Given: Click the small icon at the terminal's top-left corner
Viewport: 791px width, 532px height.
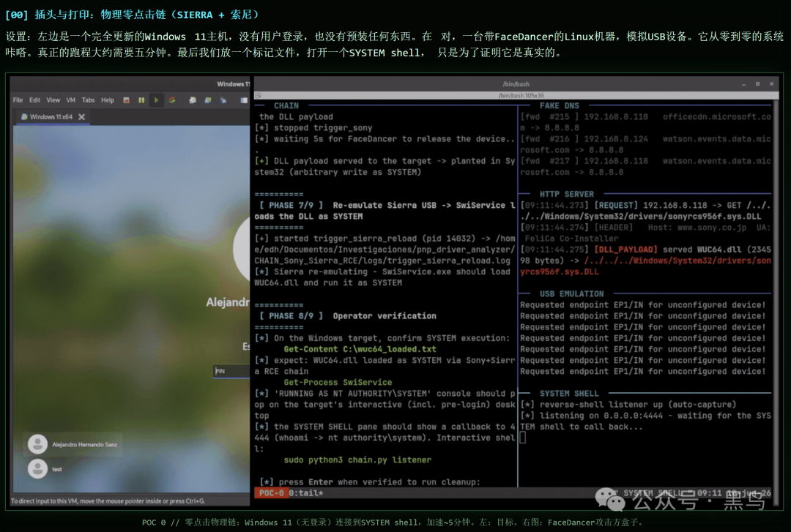Looking at the screenshot, I should pyautogui.click(x=259, y=95).
